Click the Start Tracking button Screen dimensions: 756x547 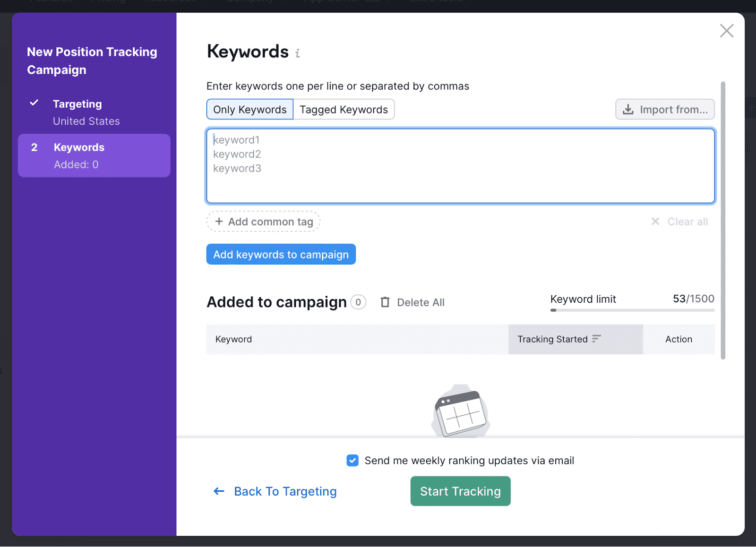pos(460,491)
